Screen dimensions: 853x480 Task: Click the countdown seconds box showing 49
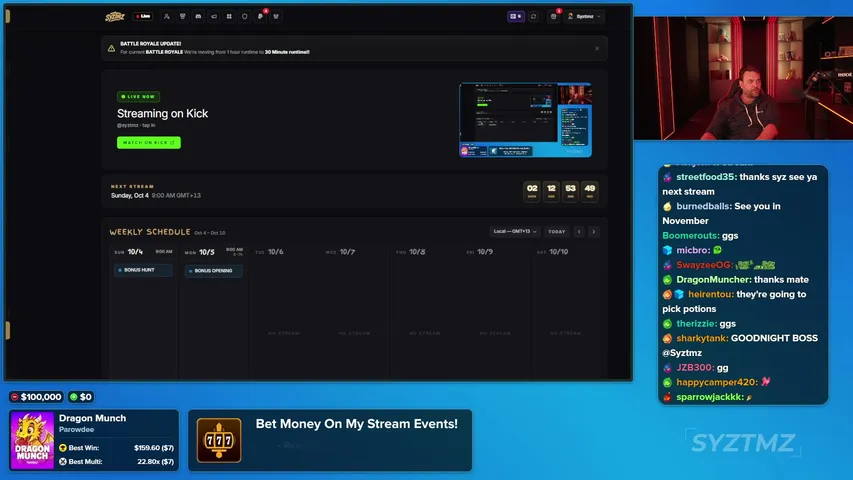click(x=590, y=191)
